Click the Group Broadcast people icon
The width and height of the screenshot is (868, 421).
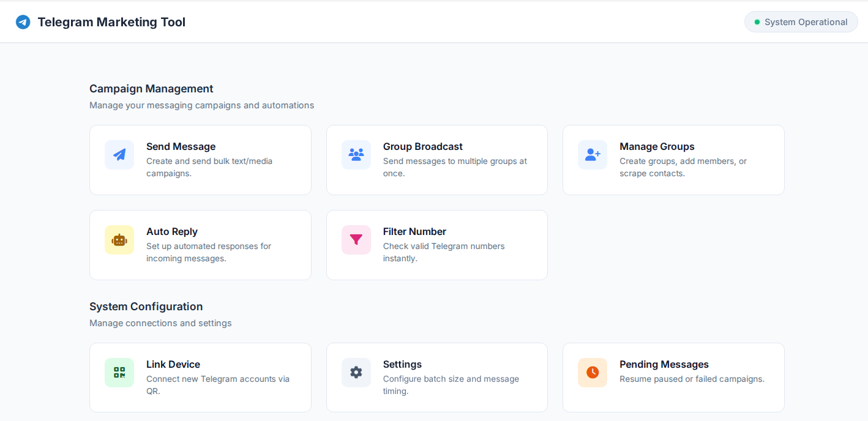(356, 155)
